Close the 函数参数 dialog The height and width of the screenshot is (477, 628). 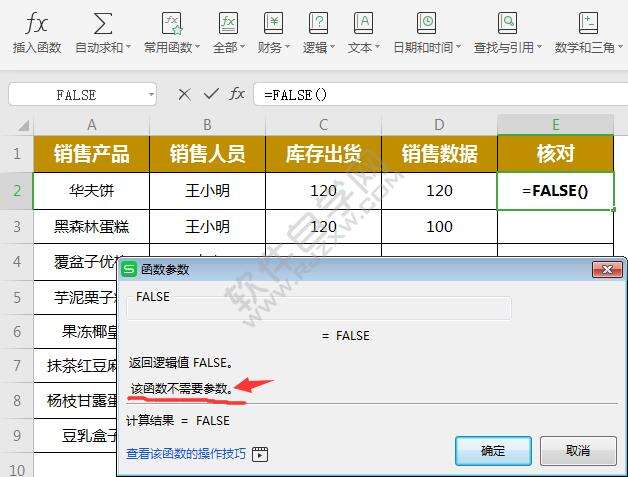(607, 270)
